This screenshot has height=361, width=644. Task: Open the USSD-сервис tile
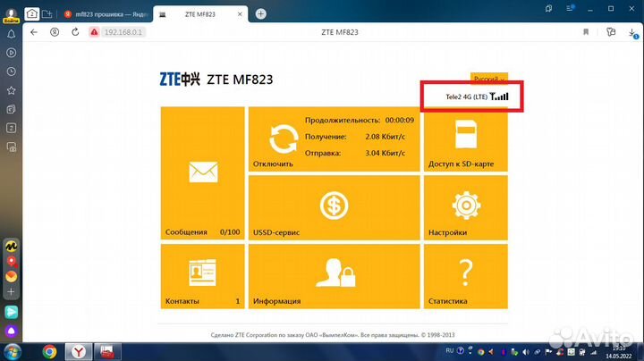334,207
